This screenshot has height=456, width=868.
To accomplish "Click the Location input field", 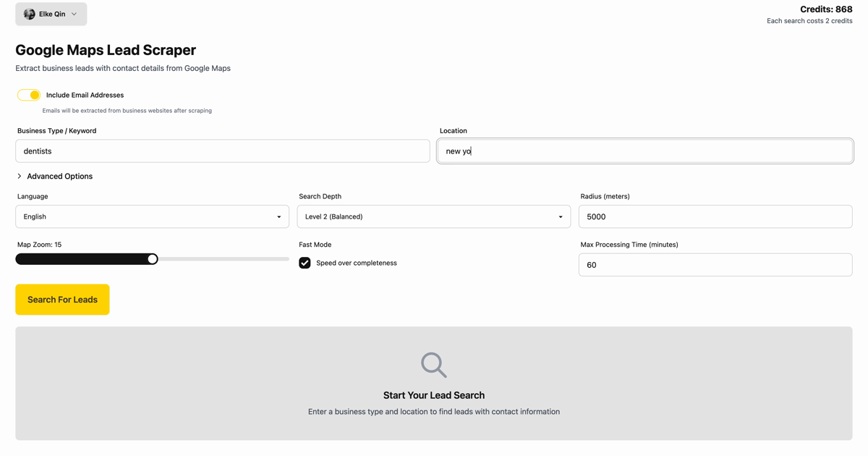I will [645, 151].
